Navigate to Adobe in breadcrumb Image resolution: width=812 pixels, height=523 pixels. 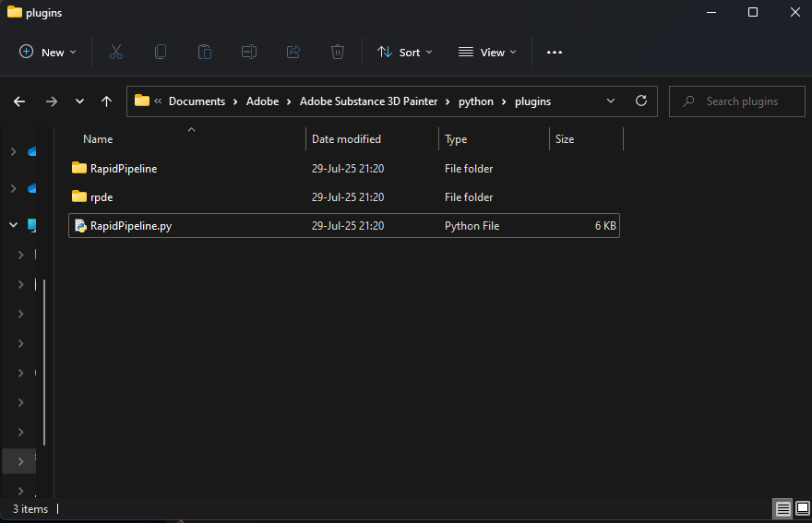pos(263,101)
